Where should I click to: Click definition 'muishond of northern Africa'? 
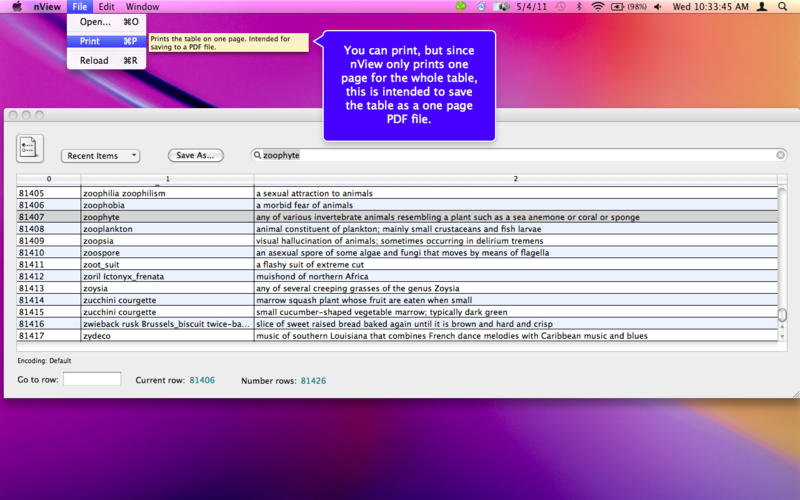pyautogui.click(x=312, y=276)
